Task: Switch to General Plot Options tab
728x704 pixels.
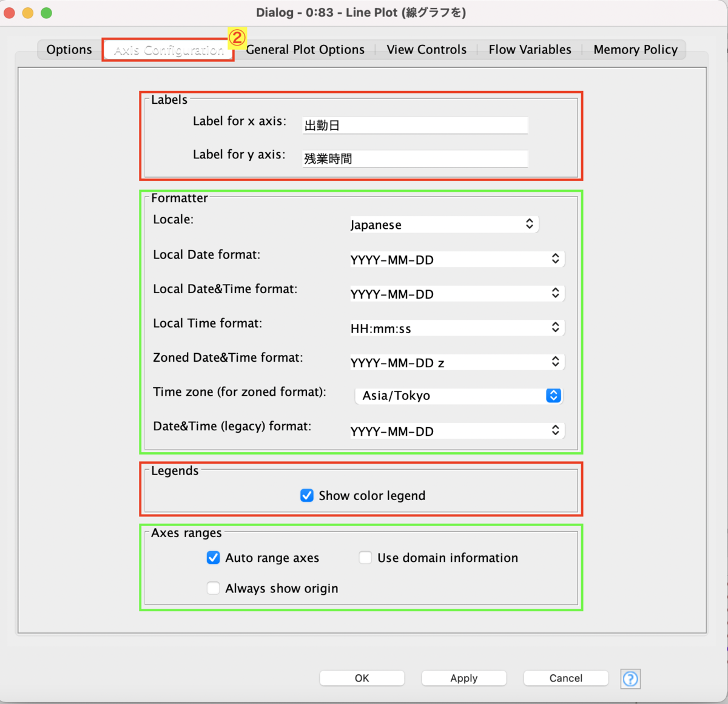Action: 305,50
